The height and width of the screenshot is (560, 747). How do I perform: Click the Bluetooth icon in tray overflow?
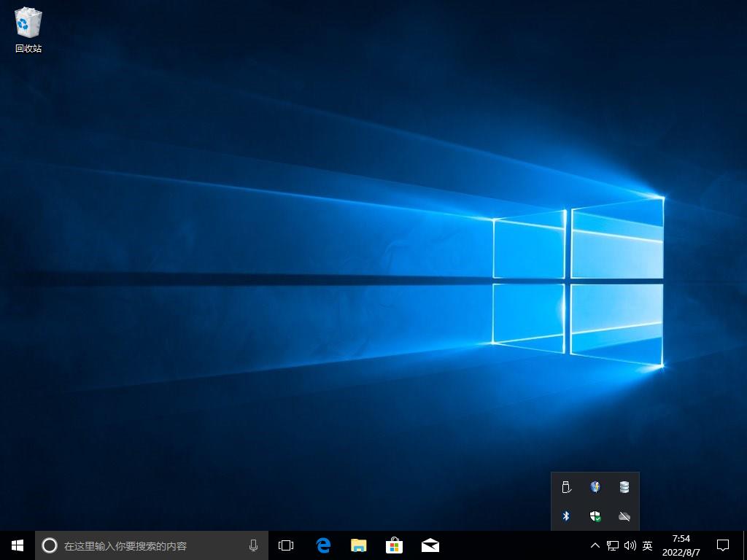click(x=565, y=516)
